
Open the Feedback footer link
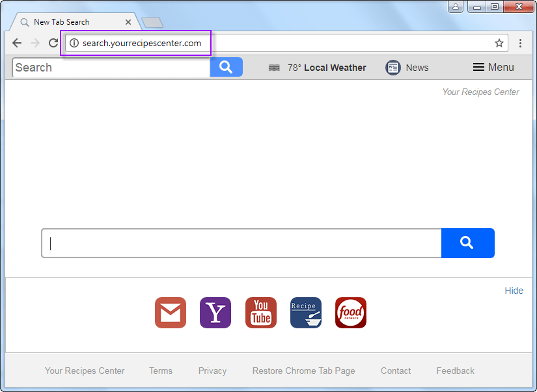coord(455,371)
